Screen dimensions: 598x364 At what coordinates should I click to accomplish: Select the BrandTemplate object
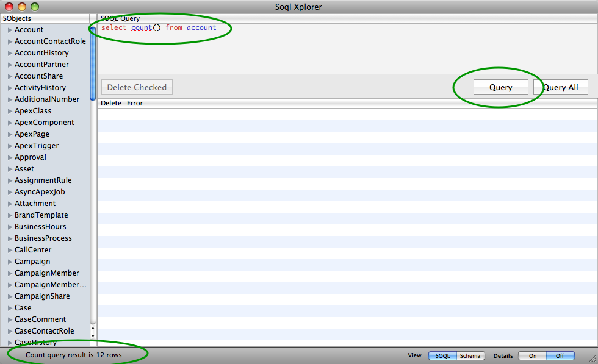pos(41,215)
